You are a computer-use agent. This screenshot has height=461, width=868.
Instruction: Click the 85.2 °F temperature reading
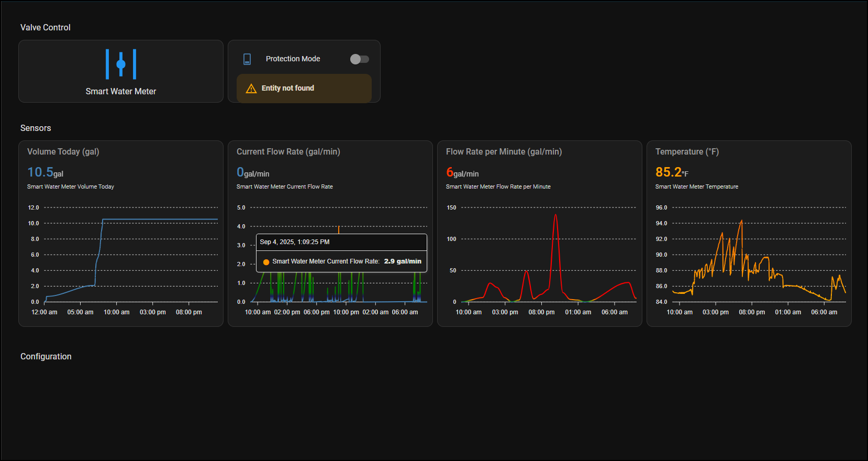point(671,172)
